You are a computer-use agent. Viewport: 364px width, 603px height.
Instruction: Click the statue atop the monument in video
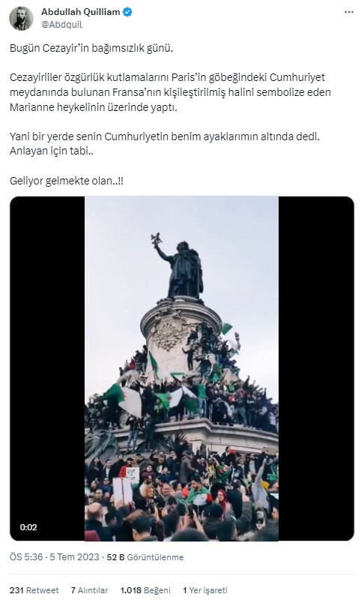point(181,267)
